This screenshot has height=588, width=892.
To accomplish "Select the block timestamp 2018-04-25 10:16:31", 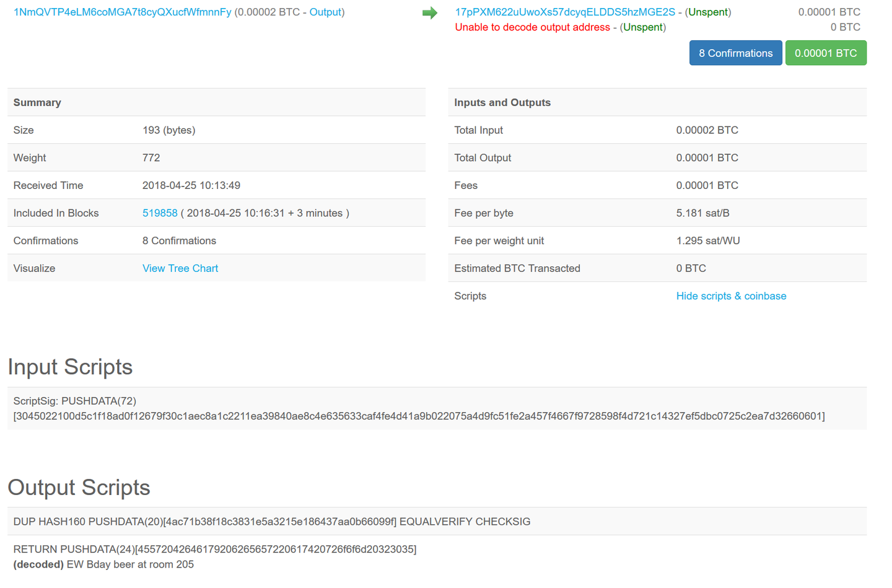I will pos(236,213).
